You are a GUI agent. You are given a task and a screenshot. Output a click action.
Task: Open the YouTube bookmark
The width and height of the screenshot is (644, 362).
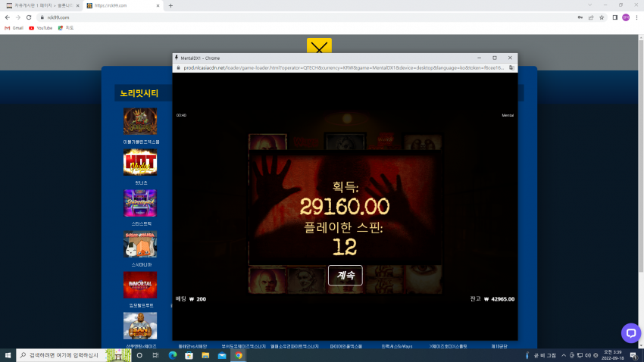[x=41, y=28]
